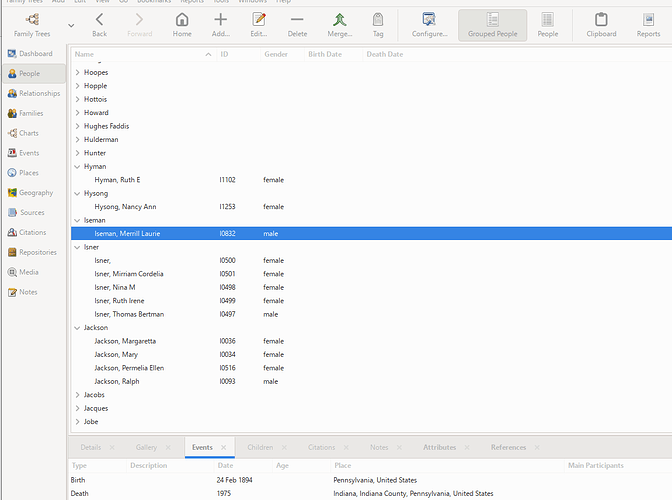672x500 pixels.
Task: Collapse the Isner surname group
Action: [78, 247]
